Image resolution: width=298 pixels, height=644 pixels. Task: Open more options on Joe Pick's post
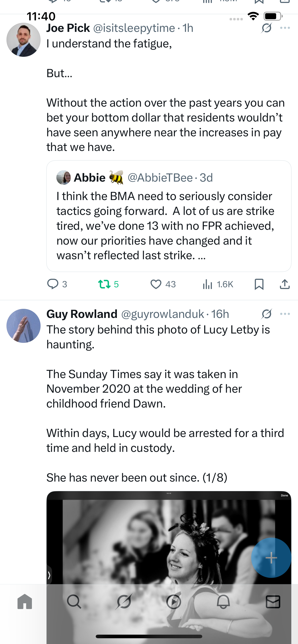tap(285, 28)
